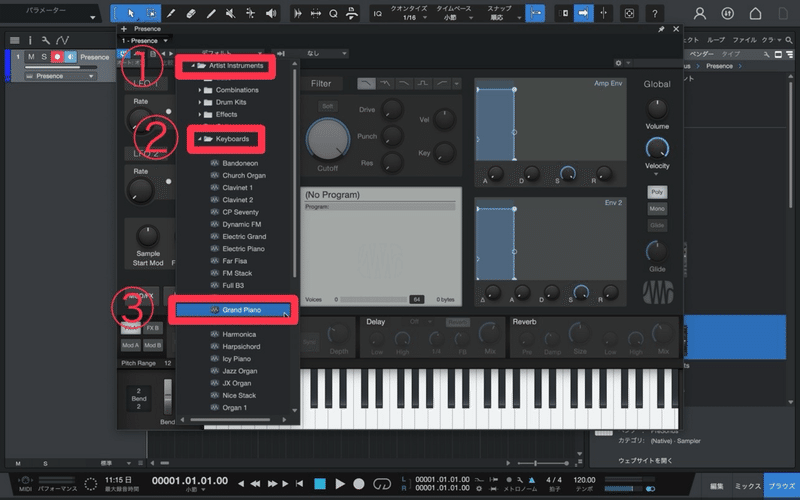Select the Range tool in toolbar
800x500 pixels.
[x=152, y=14]
